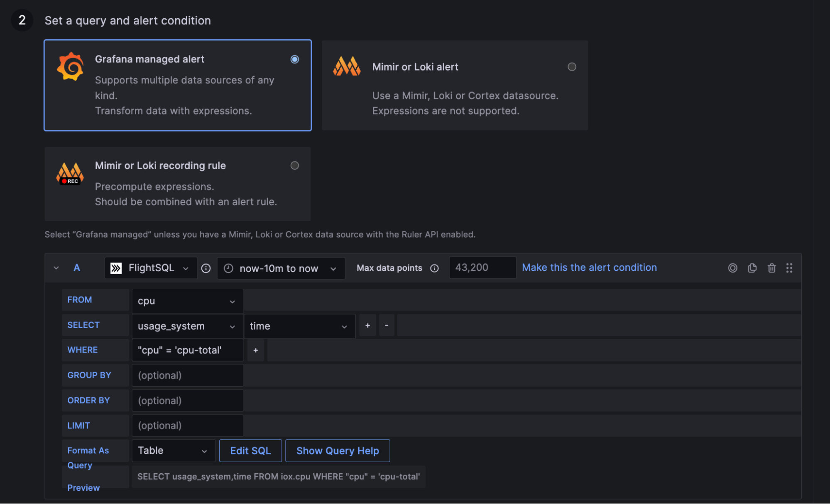The image size is (830, 504).
Task: Click the duplicate query icon
Action: tap(752, 268)
